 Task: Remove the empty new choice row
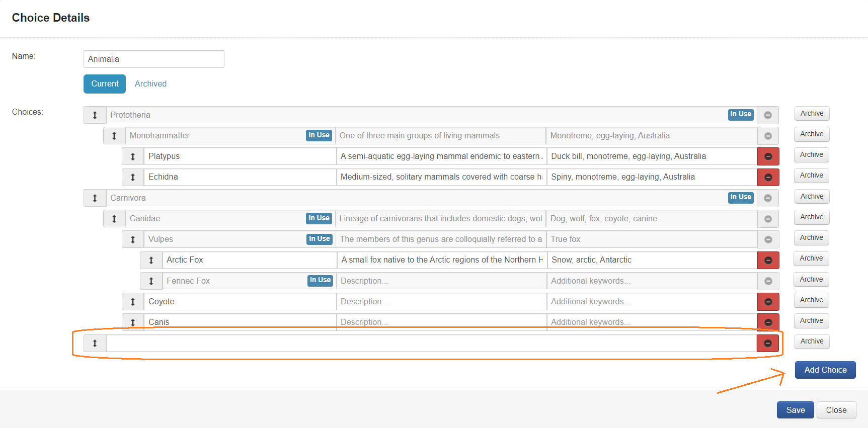coord(767,343)
